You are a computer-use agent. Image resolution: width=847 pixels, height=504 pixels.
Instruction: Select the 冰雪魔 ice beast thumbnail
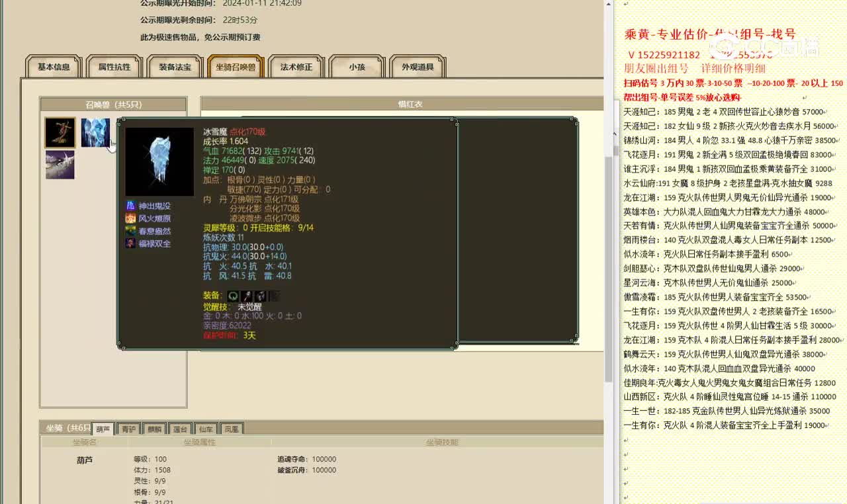tap(95, 132)
